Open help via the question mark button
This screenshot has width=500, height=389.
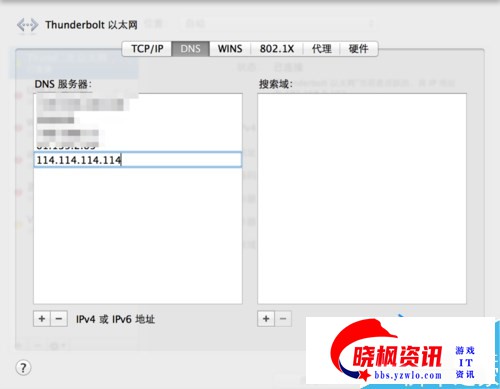(23, 368)
